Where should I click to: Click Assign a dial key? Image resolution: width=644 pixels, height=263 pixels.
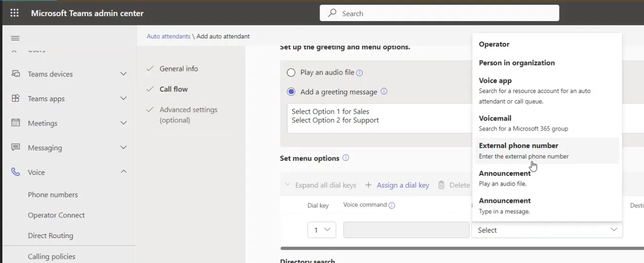point(397,185)
